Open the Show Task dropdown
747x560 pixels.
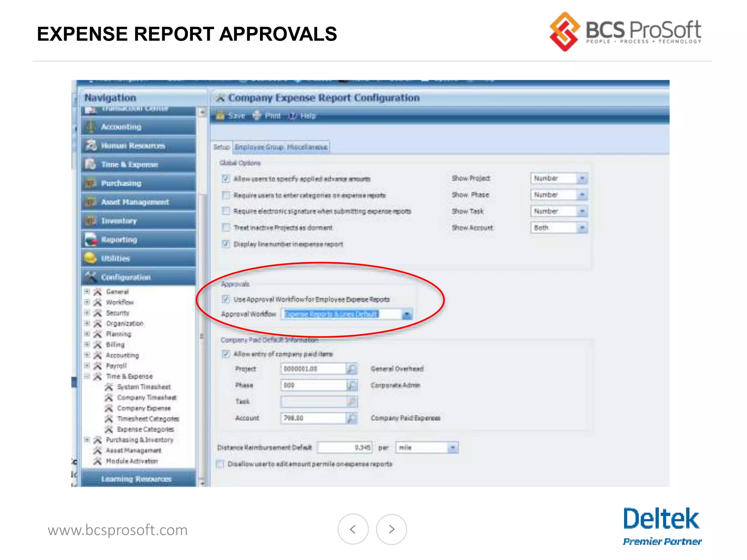(582, 211)
